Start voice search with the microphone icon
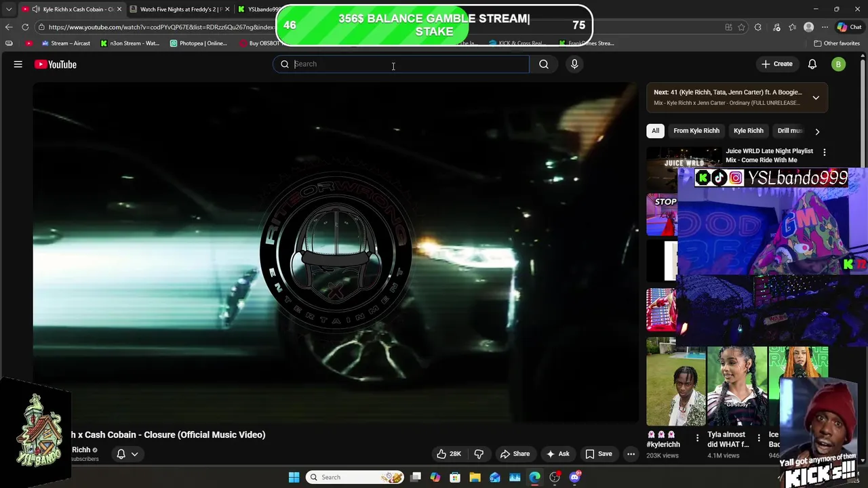Image resolution: width=868 pixels, height=488 pixels. [574, 64]
